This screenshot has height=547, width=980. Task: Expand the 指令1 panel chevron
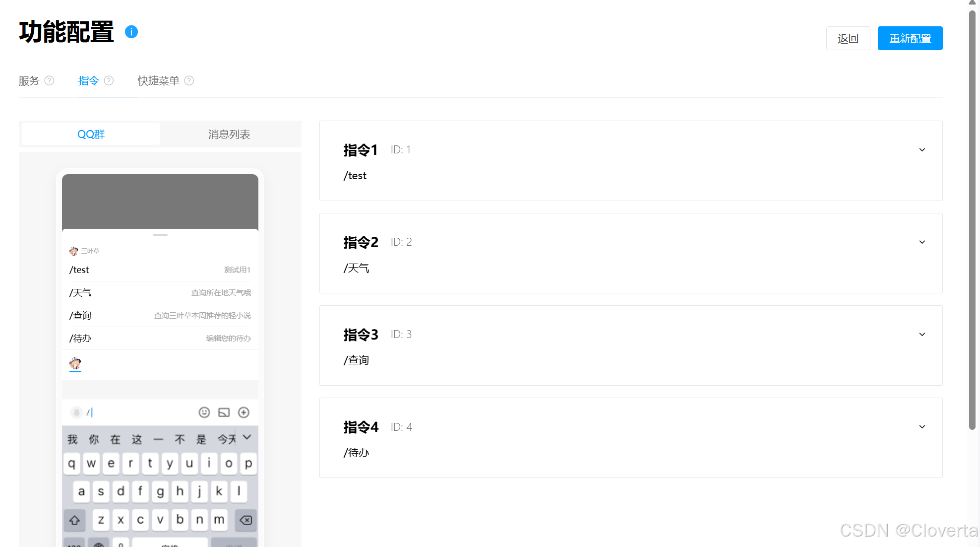(x=922, y=150)
